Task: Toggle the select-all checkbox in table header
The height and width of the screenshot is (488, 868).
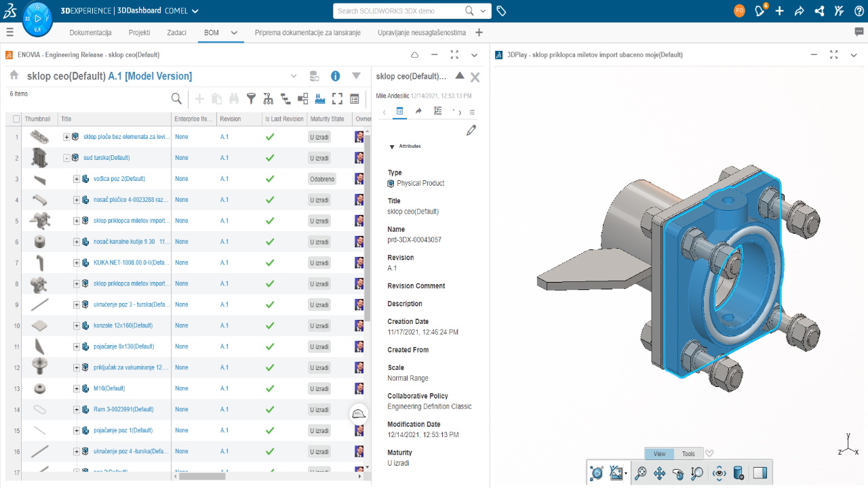Action: tap(16, 119)
